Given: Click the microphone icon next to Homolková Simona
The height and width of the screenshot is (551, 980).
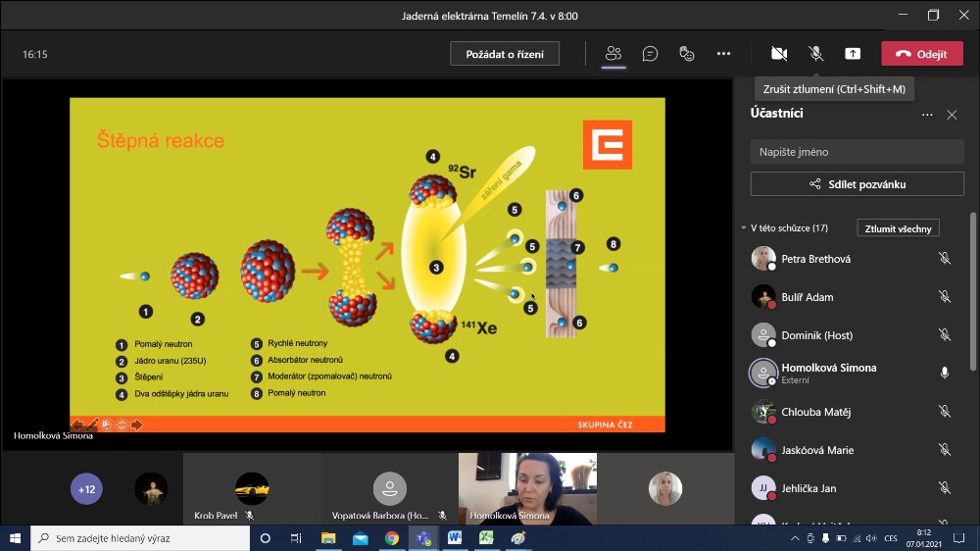Looking at the screenshot, I should click(944, 373).
